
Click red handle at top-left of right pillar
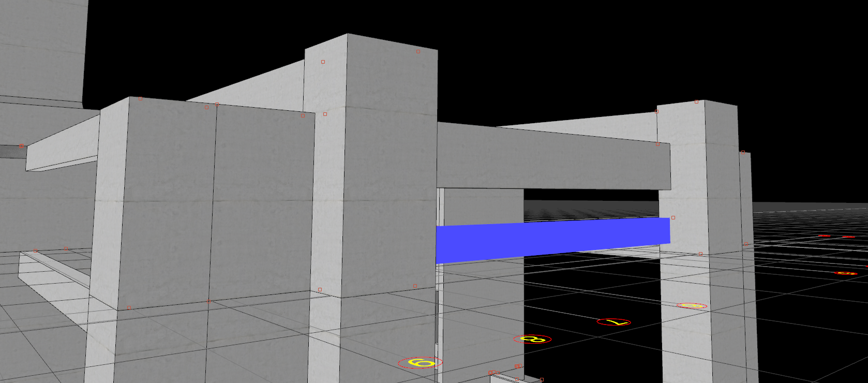[656, 111]
